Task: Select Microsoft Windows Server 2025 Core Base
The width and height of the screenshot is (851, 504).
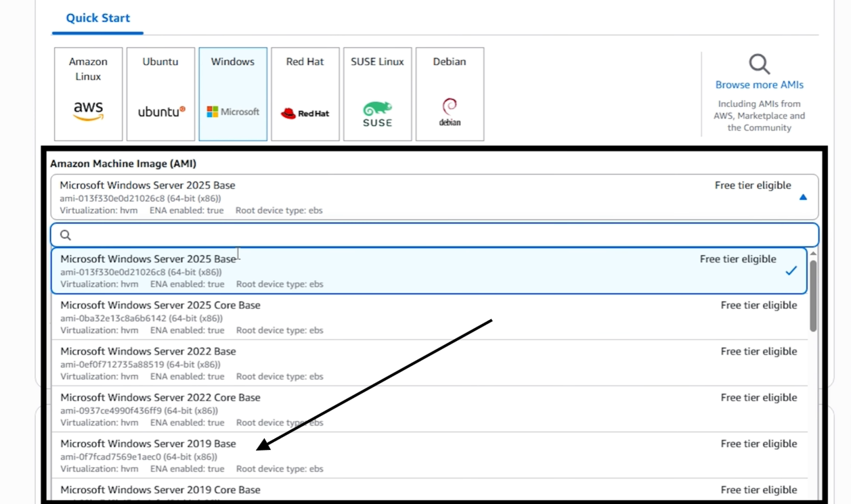Action: [x=429, y=317]
